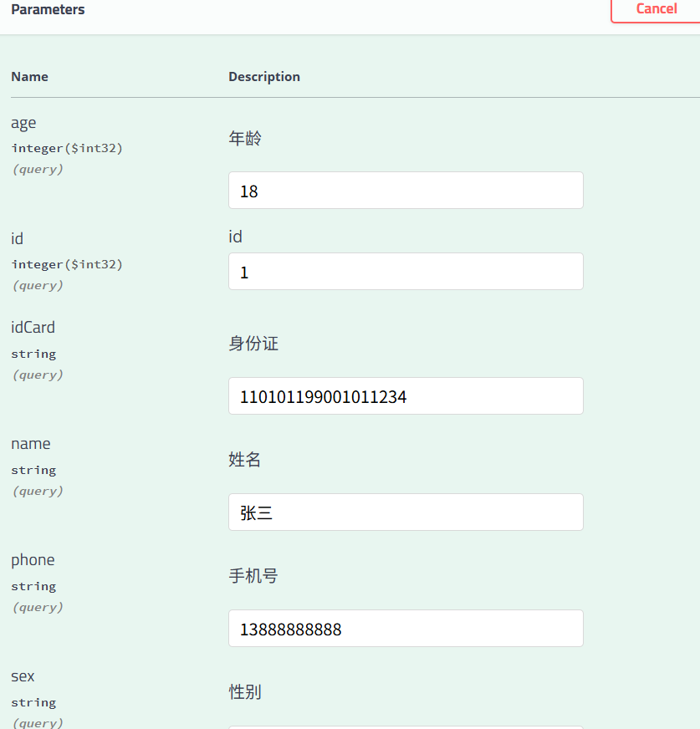Click the Cancel button

[656, 9]
